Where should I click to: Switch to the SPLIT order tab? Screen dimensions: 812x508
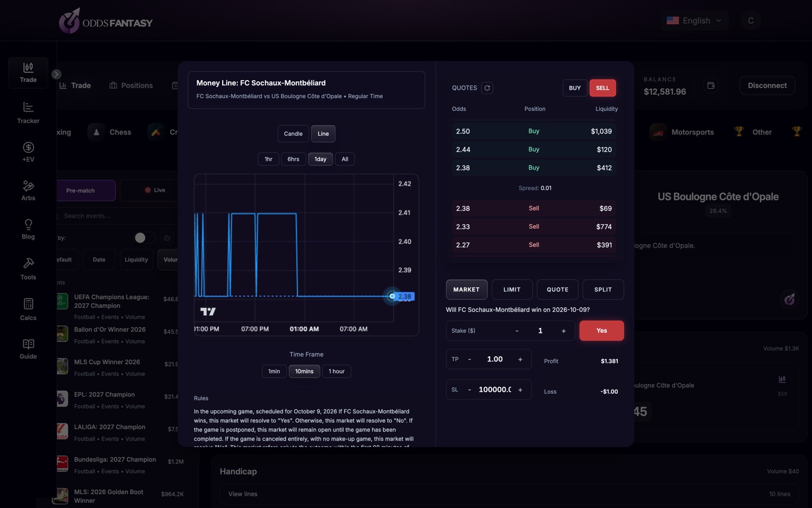click(x=603, y=289)
